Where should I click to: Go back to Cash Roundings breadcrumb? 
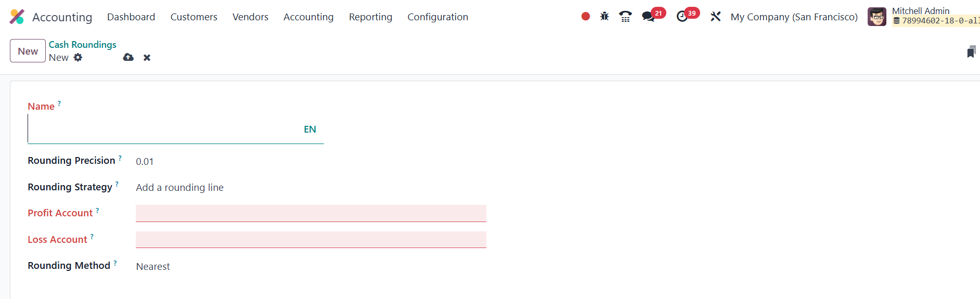pos(83,45)
